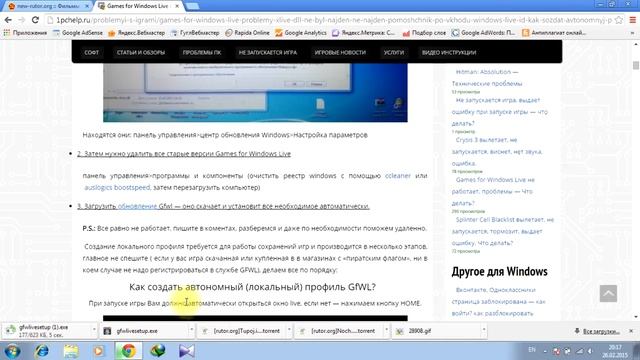Open the Windows Start menu
The width and height of the screenshot is (640, 360).
[x=12, y=351]
